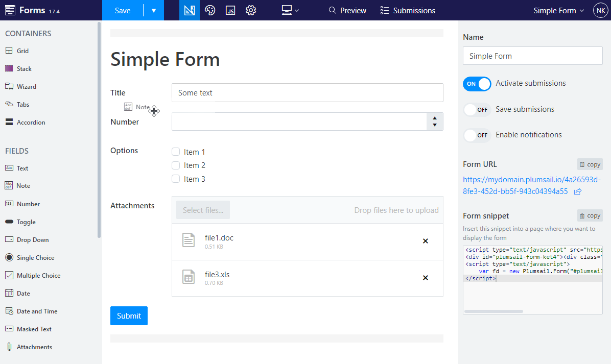Copy the Form snippet

[590, 215]
